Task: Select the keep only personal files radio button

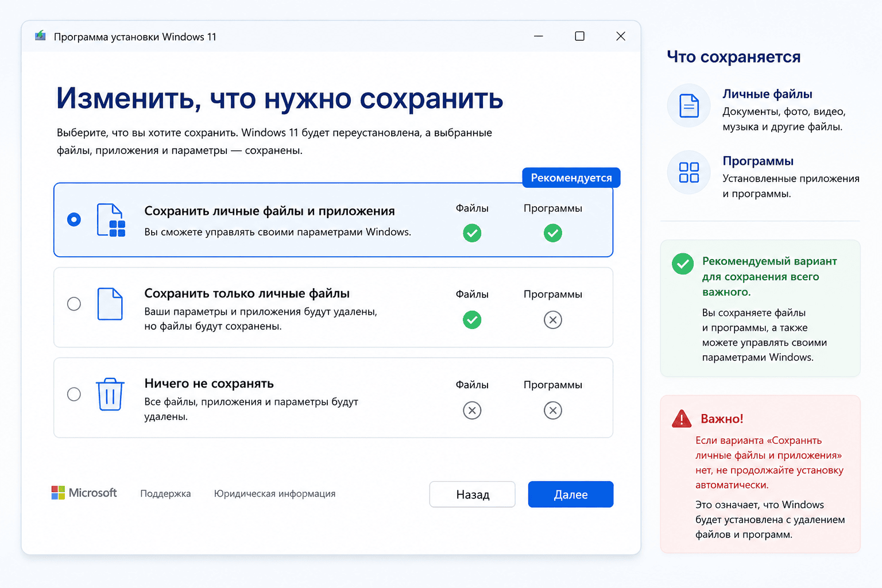Action: click(x=74, y=304)
